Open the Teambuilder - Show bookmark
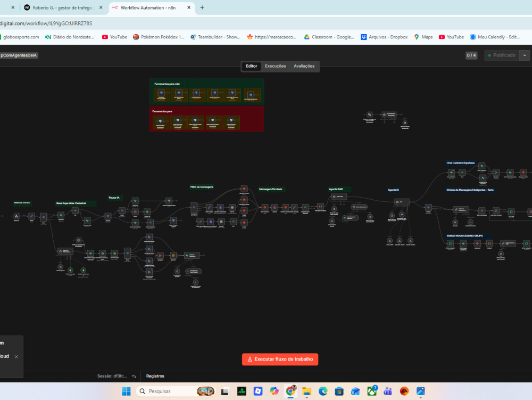Viewport: 532px width, 400px height. (215, 37)
